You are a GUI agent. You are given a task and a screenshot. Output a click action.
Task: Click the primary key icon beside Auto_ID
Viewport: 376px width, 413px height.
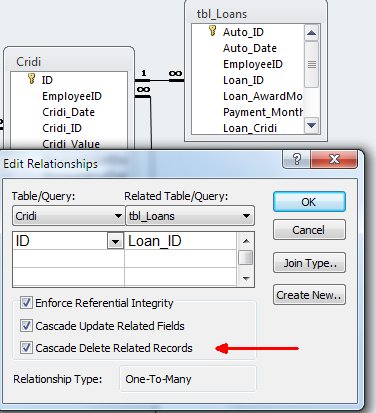(212, 31)
